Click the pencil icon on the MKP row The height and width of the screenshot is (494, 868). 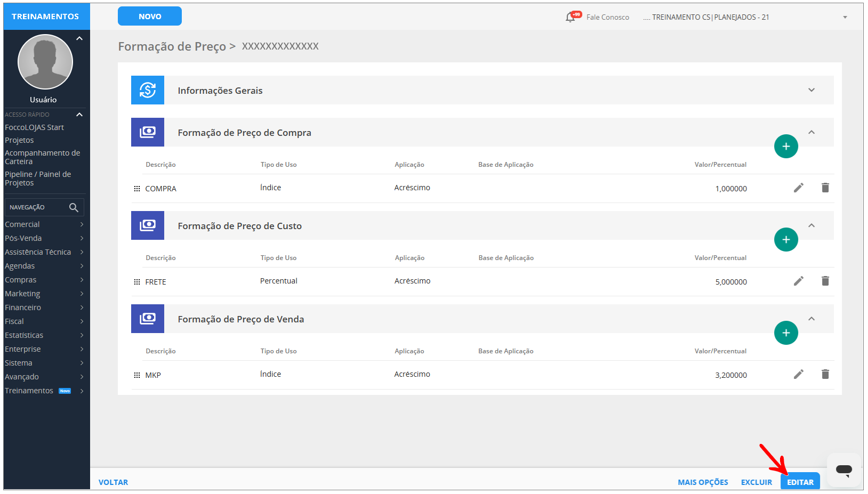(798, 374)
